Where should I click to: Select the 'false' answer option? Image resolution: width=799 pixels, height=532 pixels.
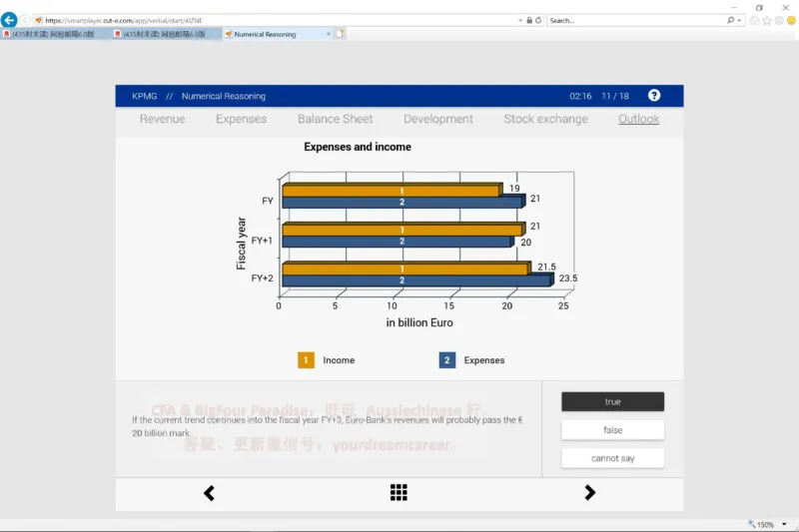click(612, 430)
